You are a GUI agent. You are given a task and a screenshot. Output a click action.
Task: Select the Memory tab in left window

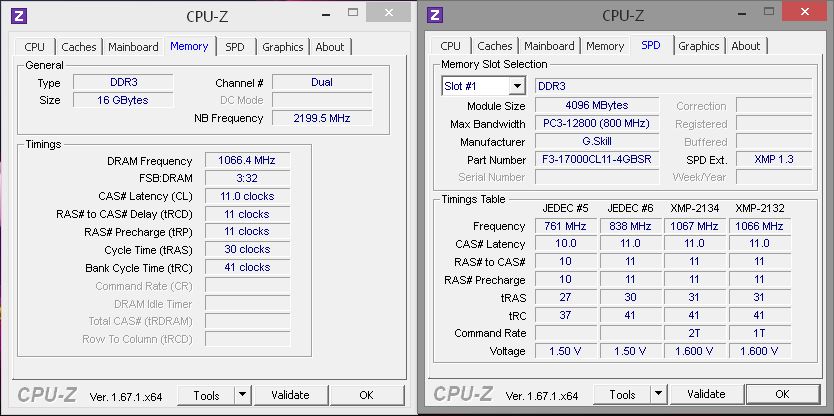pos(189,46)
